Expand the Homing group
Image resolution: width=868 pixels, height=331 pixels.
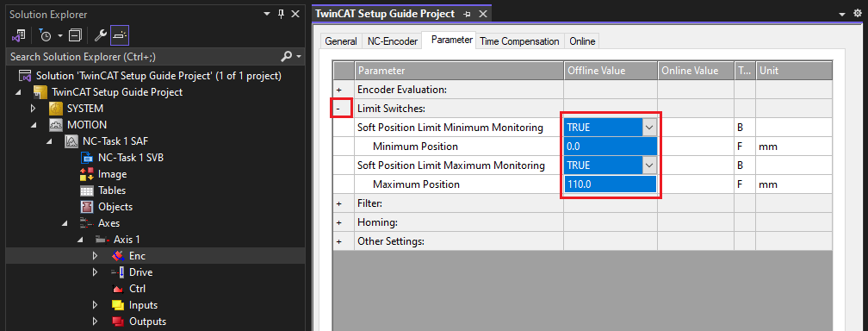point(338,223)
